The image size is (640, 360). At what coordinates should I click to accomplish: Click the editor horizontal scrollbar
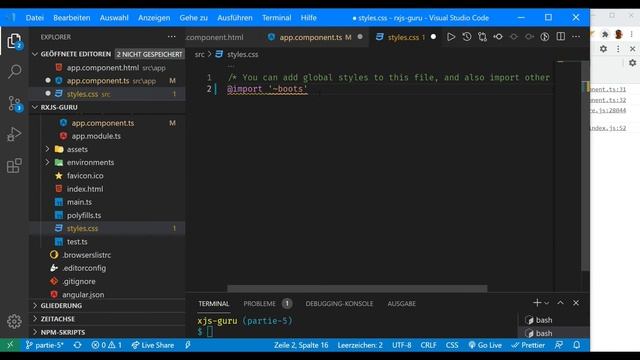pyautogui.click(x=357, y=289)
